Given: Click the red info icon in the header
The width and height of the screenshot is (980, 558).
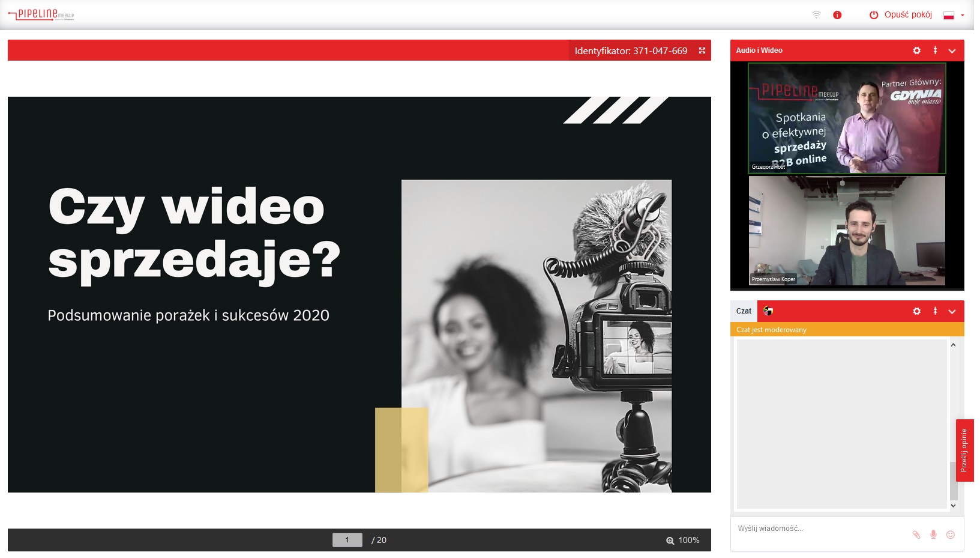Looking at the screenshot, I should click(x=837, y=14).
